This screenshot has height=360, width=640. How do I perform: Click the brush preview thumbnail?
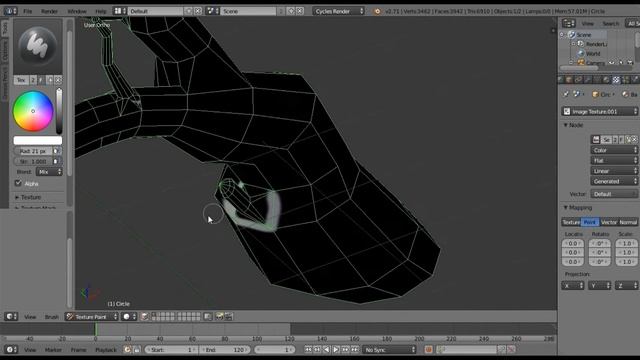point(38,46)
